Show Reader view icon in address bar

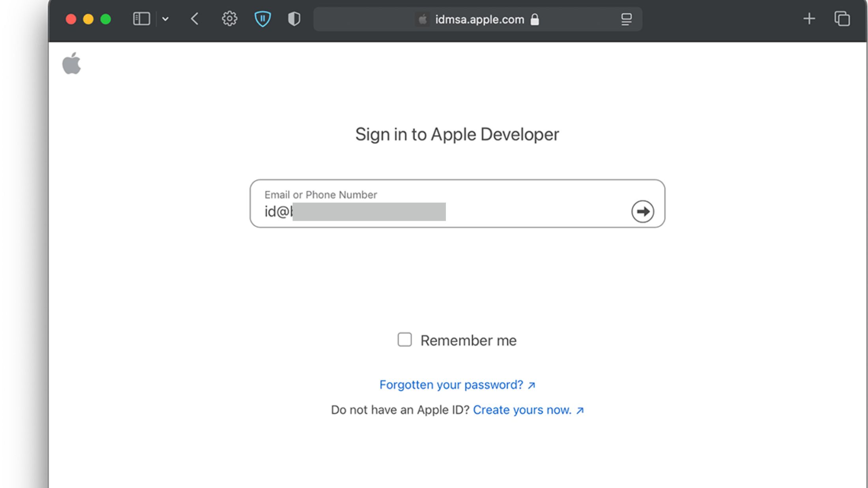(x=626, y=19)
